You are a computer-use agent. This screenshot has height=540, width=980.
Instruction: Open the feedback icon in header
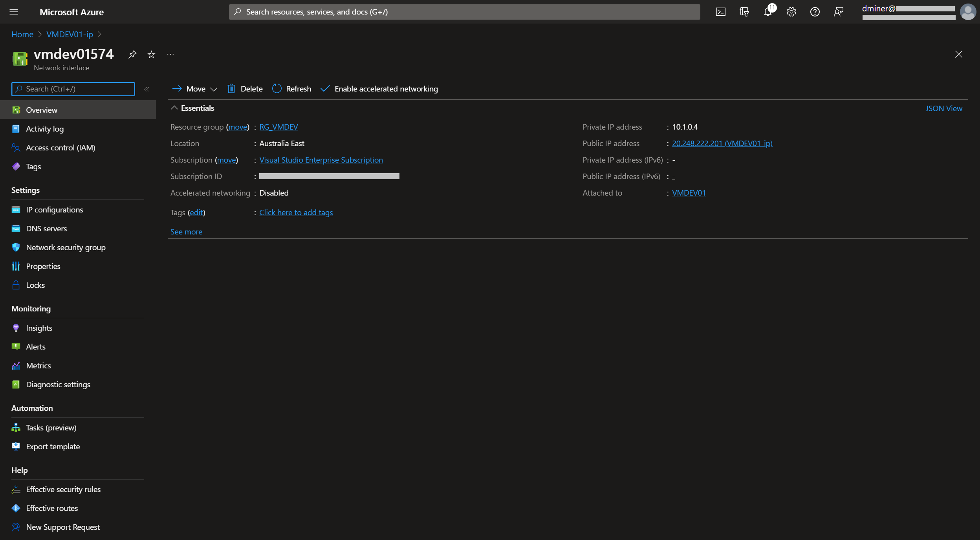[838, 12]
